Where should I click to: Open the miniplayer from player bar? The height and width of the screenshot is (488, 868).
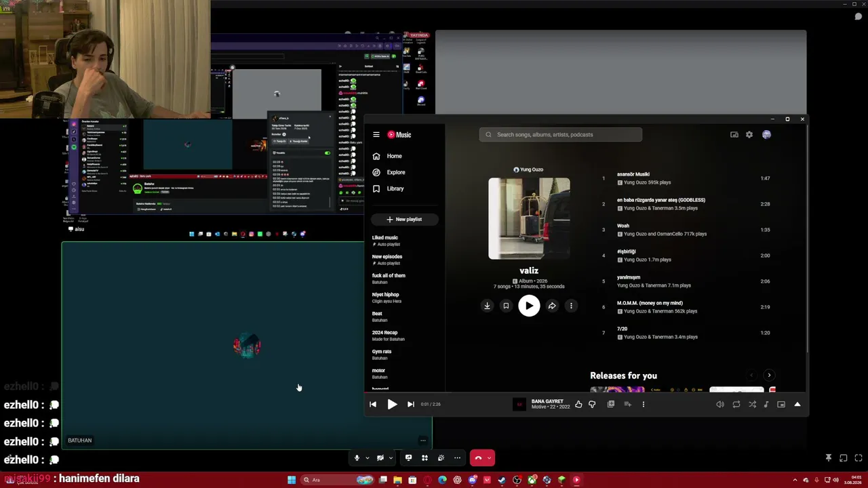[x=781, y=405]
